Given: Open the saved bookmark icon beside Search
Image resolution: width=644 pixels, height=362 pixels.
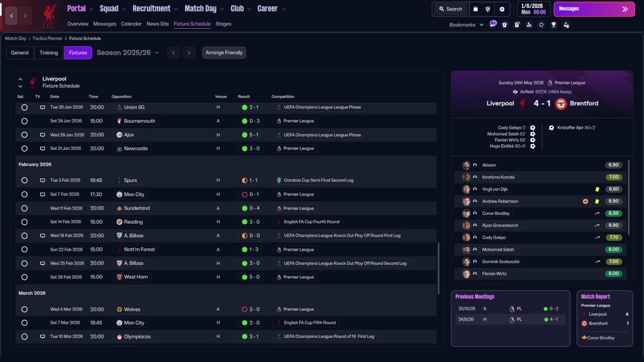Looking at the screenshot, I should pos(475,9).
